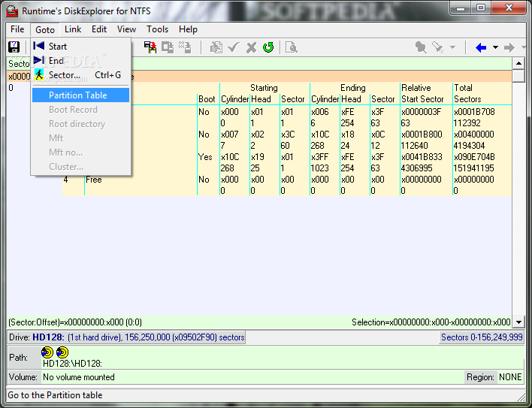The width and height of the screenshot is (532, 408).
Task: Choose End in the Goto menu
Action: pyautogui.click(x=80, y=60)
